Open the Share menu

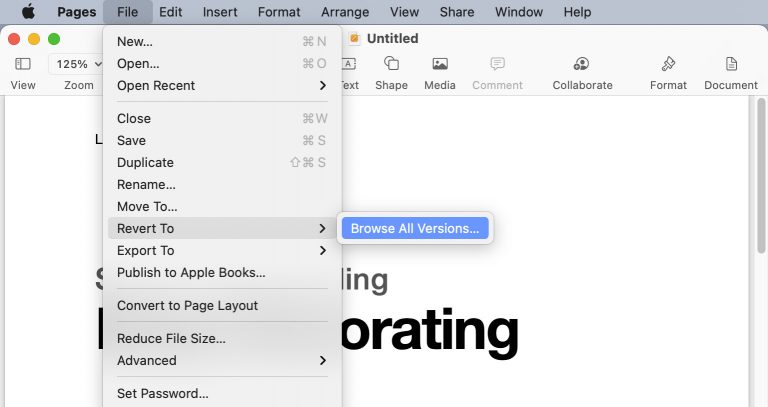(x=456, y=12)
